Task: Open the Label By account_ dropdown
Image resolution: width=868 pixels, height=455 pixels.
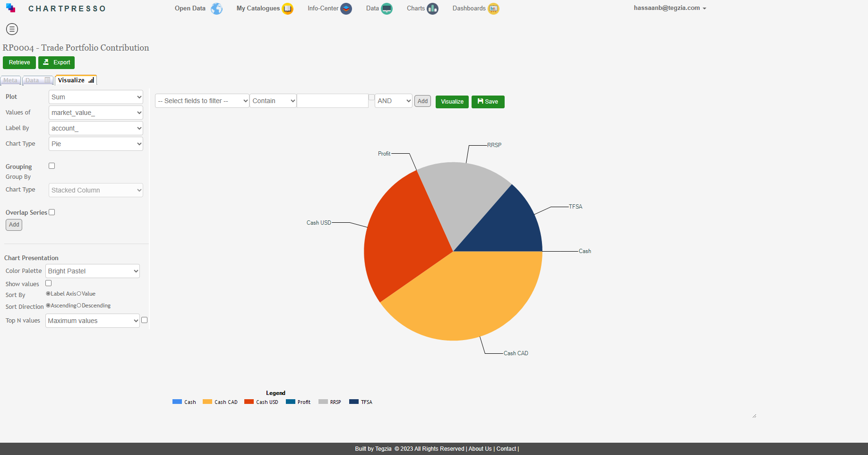Action: pyautogui.click(x=96, y=128)
